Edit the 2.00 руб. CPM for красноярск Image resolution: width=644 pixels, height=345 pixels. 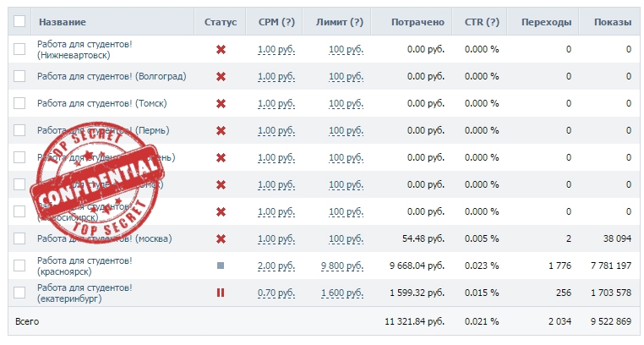point(276,266)
